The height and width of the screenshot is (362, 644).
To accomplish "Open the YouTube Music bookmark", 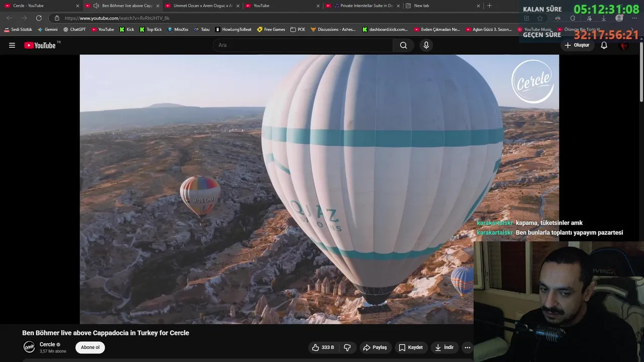I will click(x=534, y=30).
